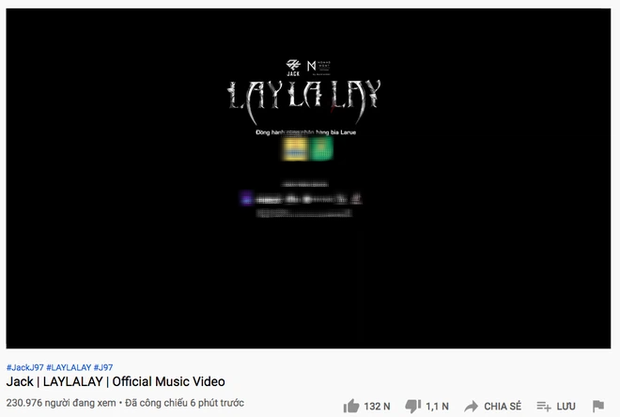Open the #LAYLALAY hashtag link
This screenshot has height=417, width=620.
[x=69, y=367]
